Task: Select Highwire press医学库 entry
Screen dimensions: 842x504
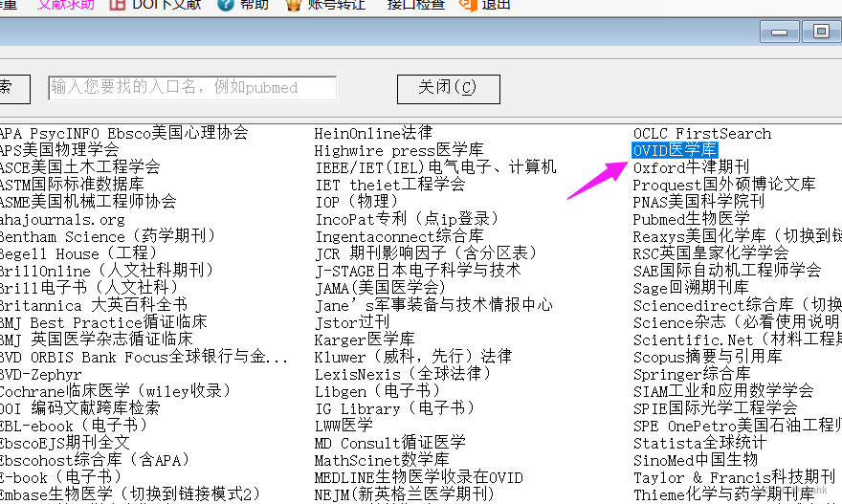Action: point(399,150)
